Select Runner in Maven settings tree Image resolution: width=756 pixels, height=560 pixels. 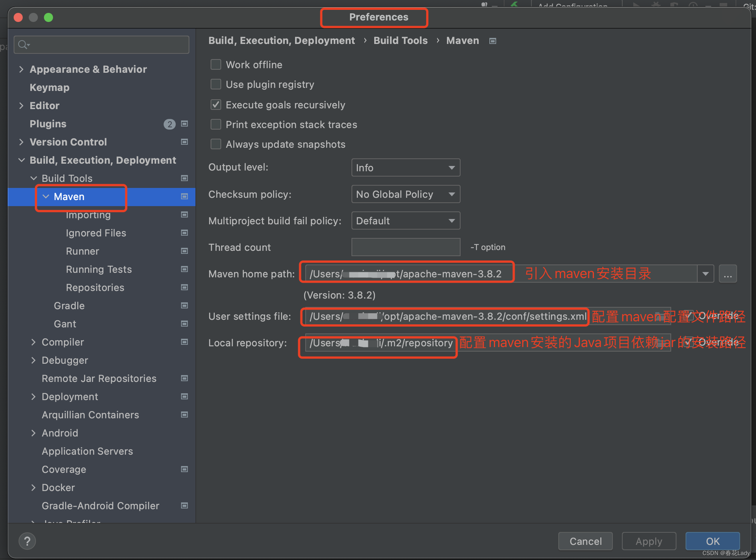click(83, 251)
